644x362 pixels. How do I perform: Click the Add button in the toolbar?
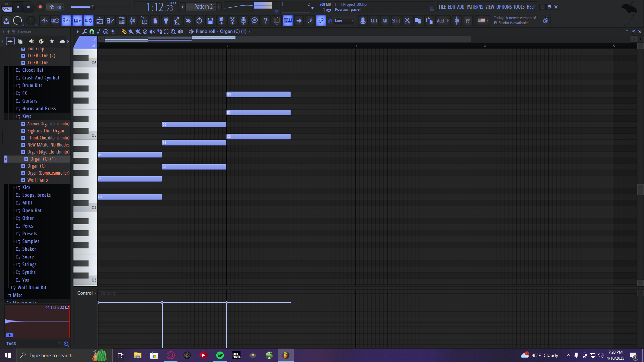pos(440,21)
